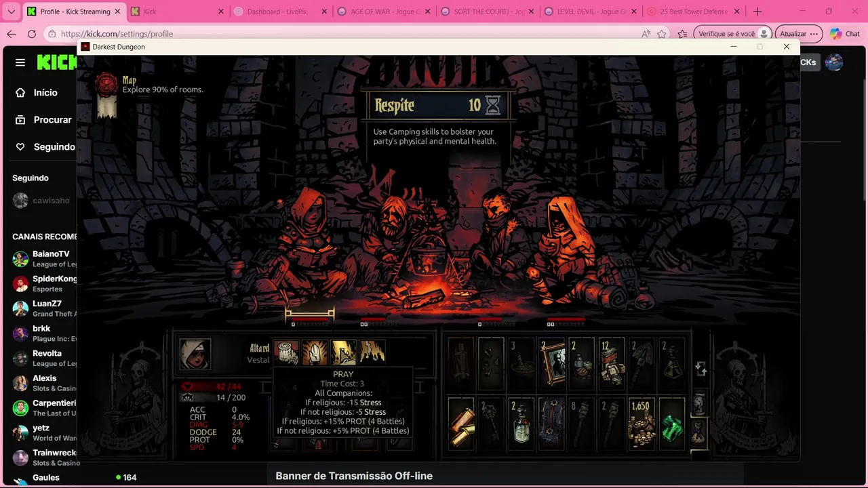Open the tab search dropdown arrow

pos(11,12)
